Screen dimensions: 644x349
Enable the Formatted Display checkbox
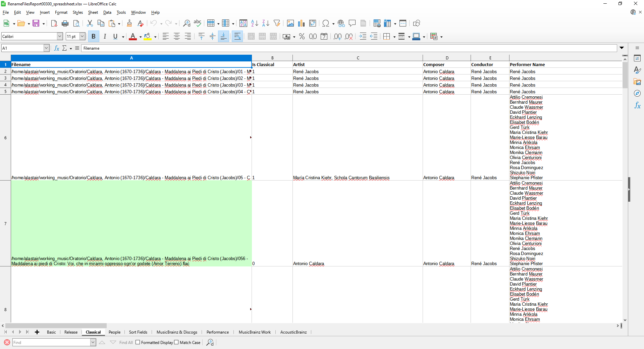tap(138, 342)
